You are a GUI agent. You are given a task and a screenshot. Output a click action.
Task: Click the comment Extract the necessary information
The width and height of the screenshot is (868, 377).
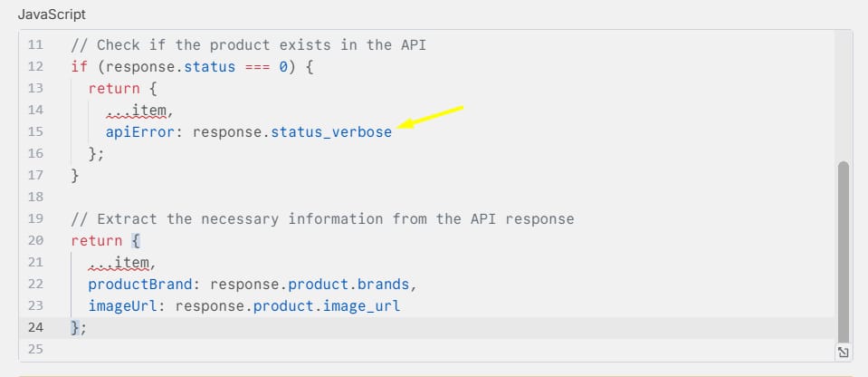[322, 219]
